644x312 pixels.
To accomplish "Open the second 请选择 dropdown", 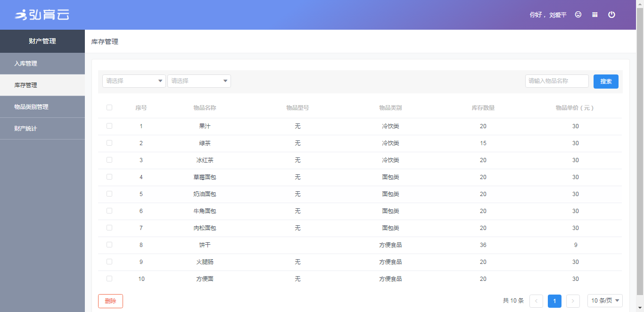I will pyautogui.click(x=199, y=81).
